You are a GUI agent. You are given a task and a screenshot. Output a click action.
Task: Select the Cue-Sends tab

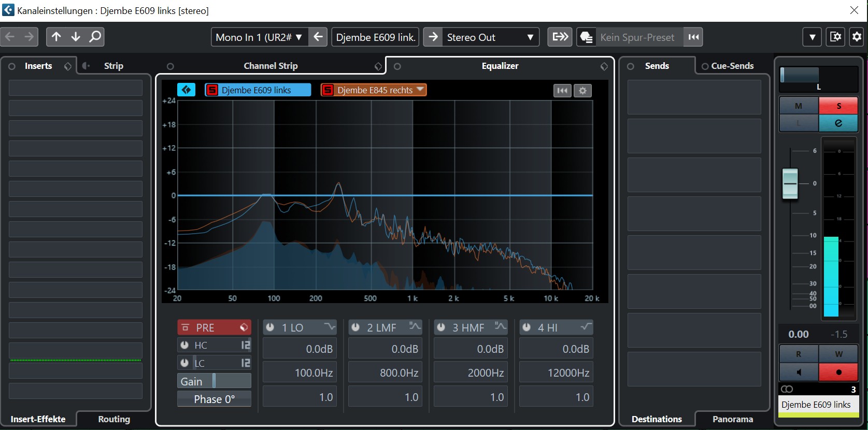732,66
